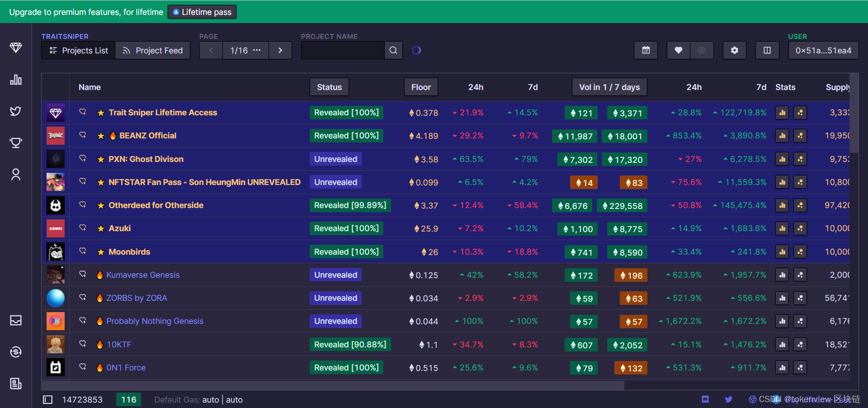Open Otherdeed for Otherside project
This screenshot has width=868, height=408.
click(x=156, y=205)
